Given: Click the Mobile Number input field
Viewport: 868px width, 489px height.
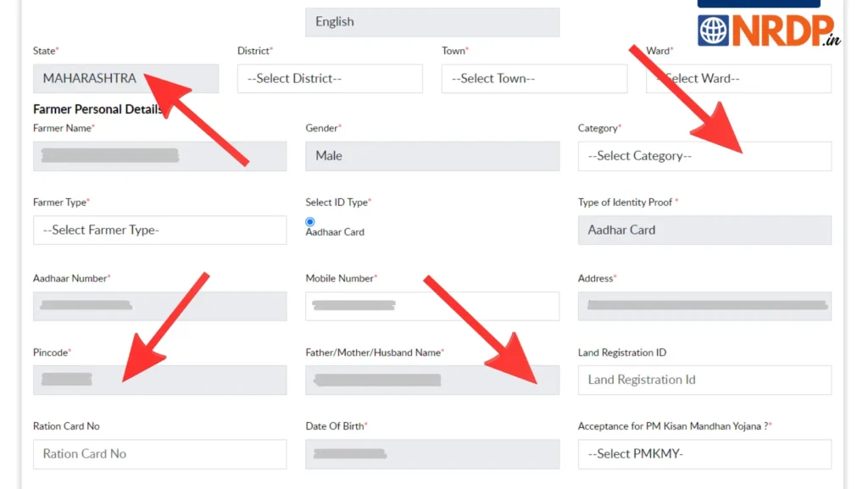Looking at the screenshot, I should [x=431, y=306].
